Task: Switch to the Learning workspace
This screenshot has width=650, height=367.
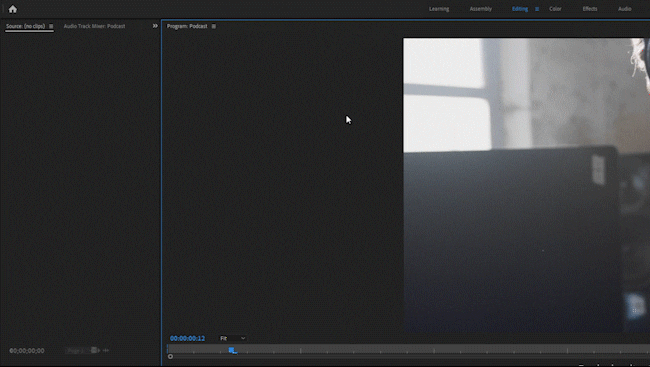Action: 439,9
